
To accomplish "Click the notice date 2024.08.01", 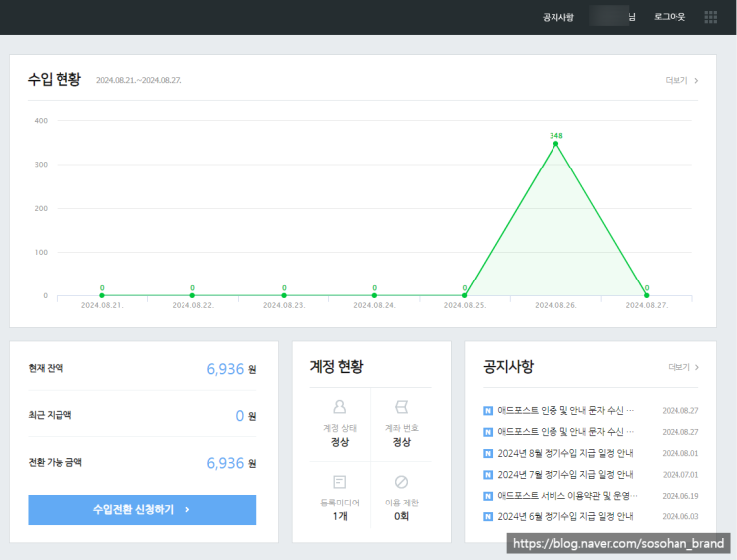I will pos(680,453).
